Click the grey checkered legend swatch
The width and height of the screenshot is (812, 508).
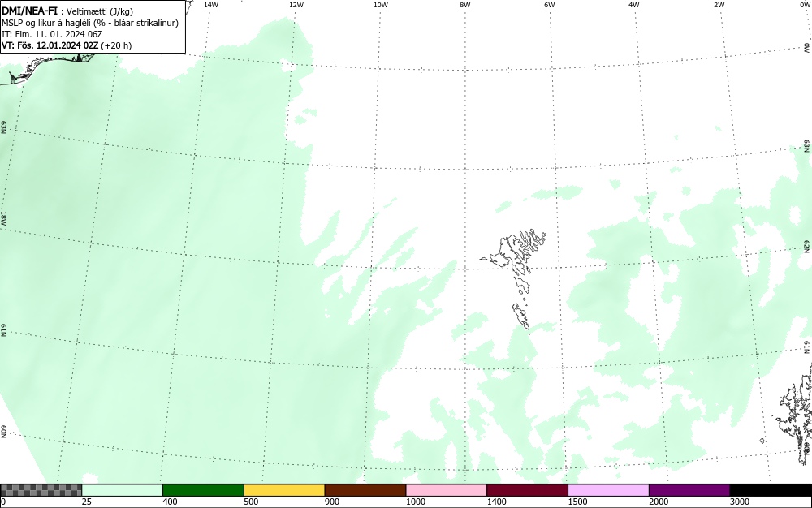coord(41,490)
